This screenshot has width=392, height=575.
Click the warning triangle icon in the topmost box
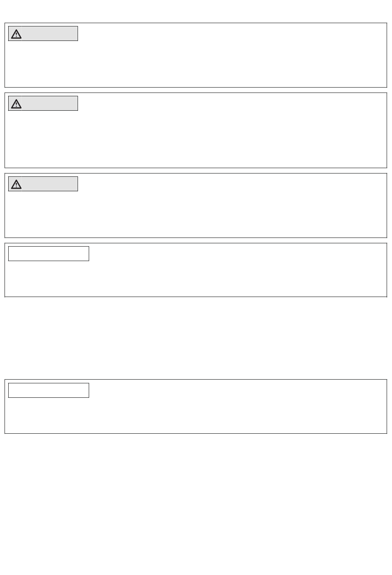point(16,34)
